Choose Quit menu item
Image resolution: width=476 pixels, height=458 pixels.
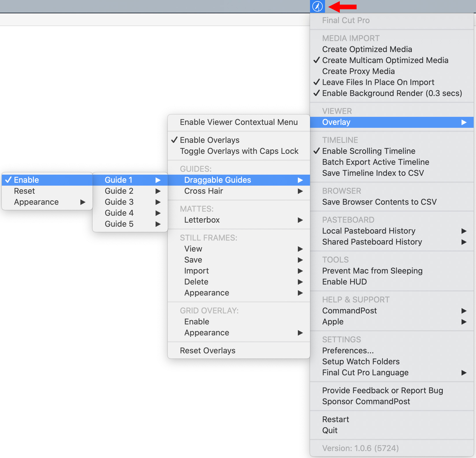(392, 430)
